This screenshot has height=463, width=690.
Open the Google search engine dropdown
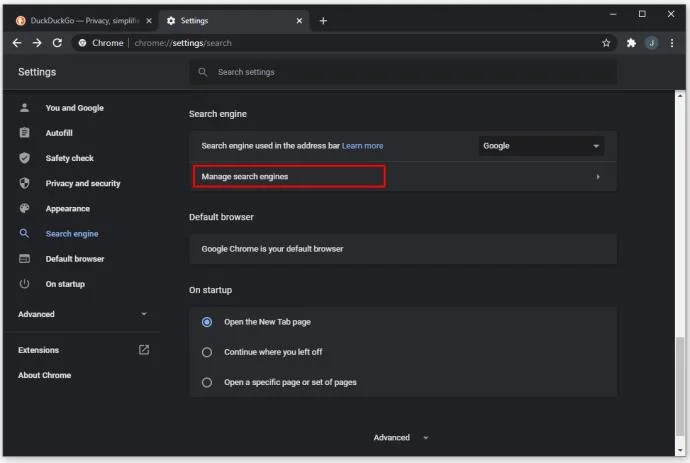pos(541,146)
